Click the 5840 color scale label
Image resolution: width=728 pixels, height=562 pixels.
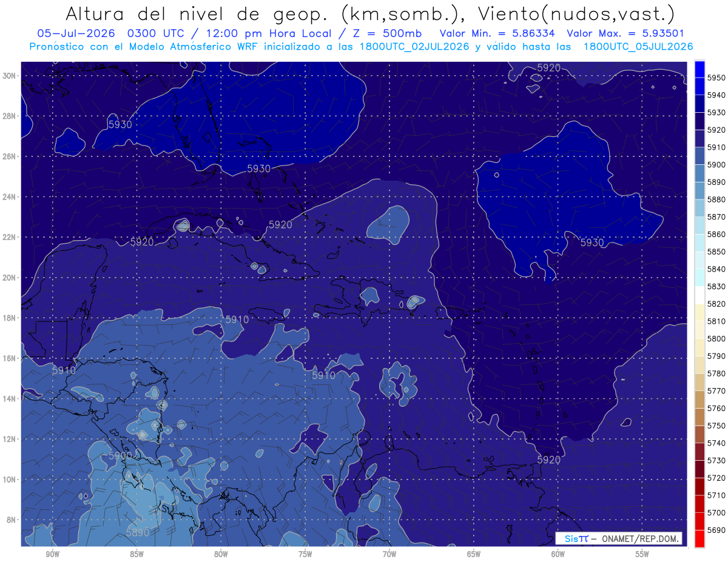click(x=717, y=269)
